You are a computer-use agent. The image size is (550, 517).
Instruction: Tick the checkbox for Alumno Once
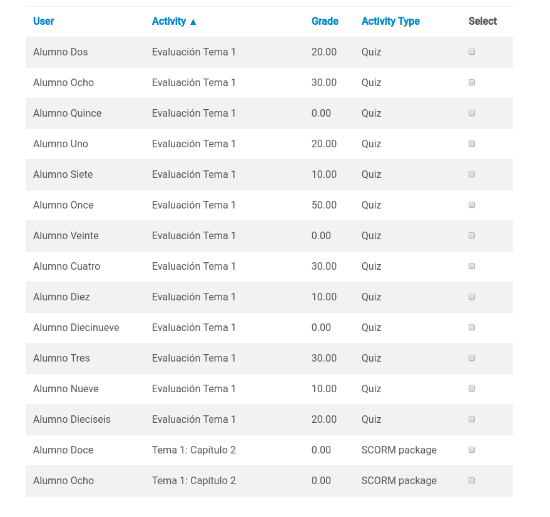472,205
